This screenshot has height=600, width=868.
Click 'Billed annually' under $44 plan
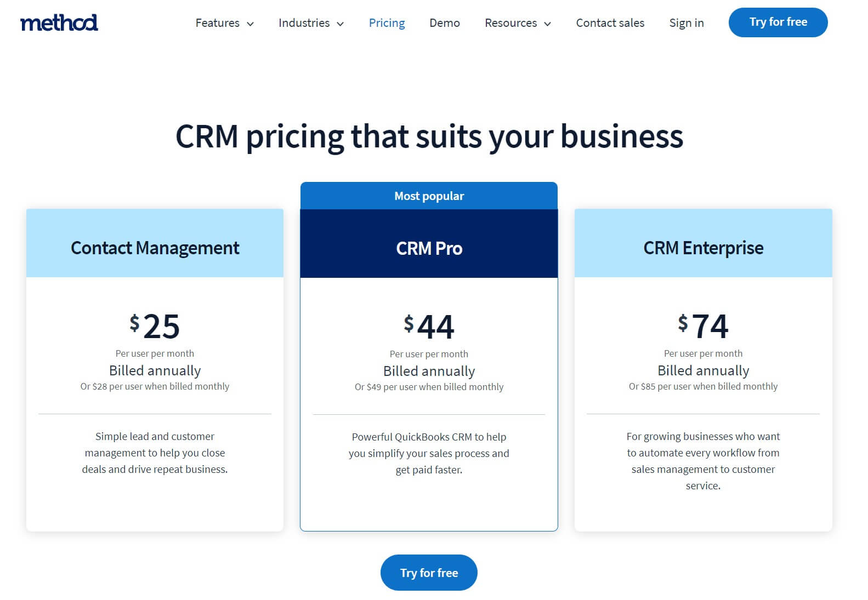tap(429, 371)
